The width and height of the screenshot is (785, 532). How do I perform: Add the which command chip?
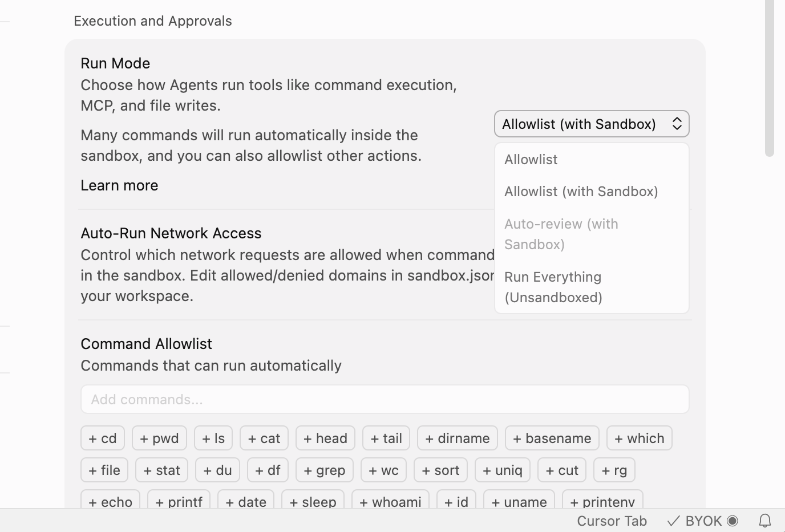tap(640, 438)
